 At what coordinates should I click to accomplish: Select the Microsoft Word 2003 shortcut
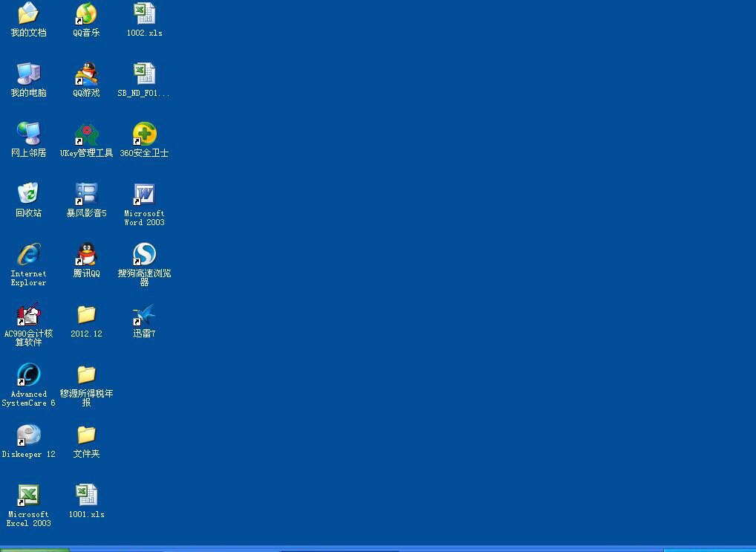(144, 194)
